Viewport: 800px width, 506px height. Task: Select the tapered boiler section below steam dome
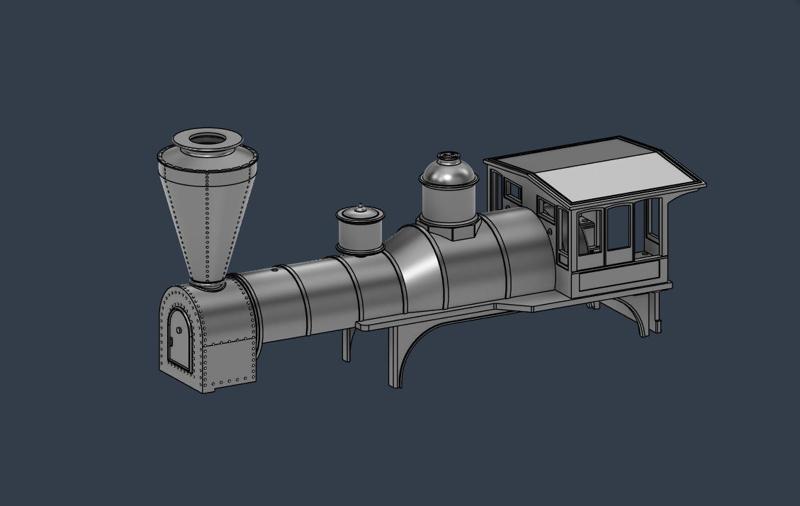tap(414, 270)
